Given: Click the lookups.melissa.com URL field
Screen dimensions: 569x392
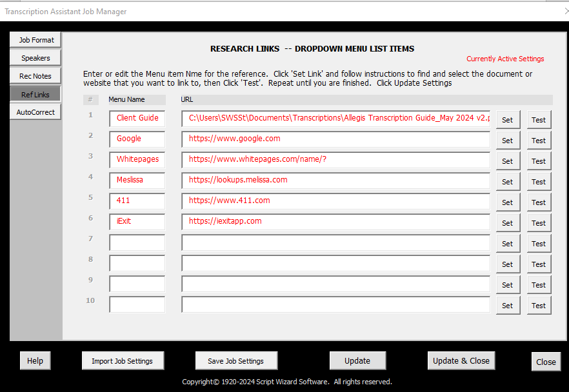Looking at the screenshot, I should tap(335, 181).
